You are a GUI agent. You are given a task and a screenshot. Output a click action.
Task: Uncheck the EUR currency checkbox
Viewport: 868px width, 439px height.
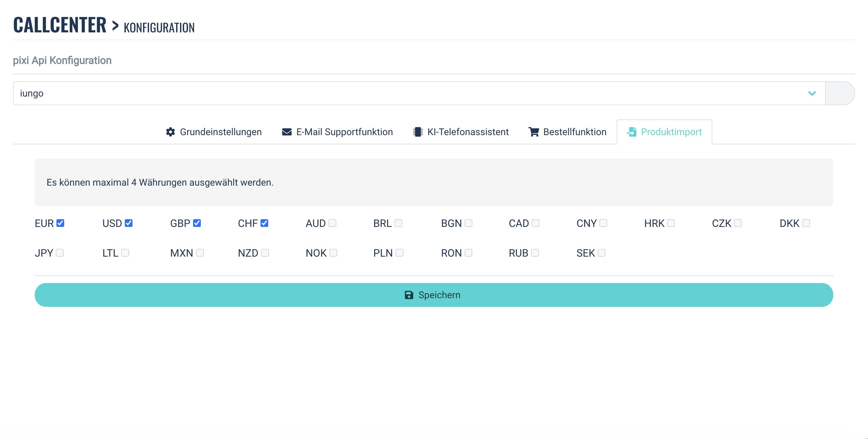[x=60, y=223]
